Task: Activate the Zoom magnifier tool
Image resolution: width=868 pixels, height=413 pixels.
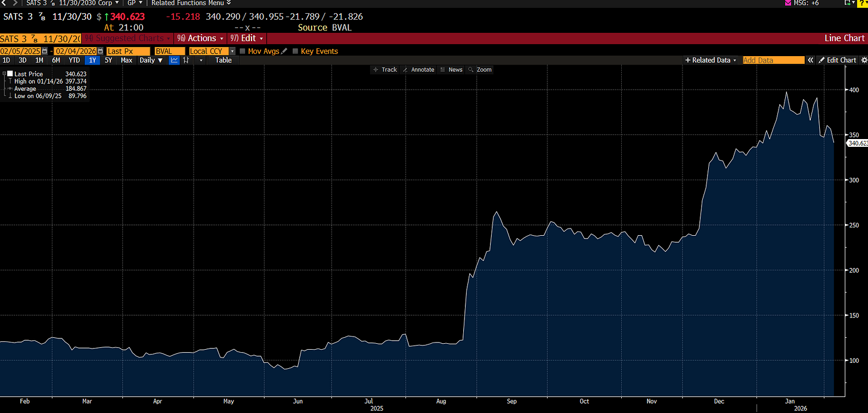Action: coord(480,70)
